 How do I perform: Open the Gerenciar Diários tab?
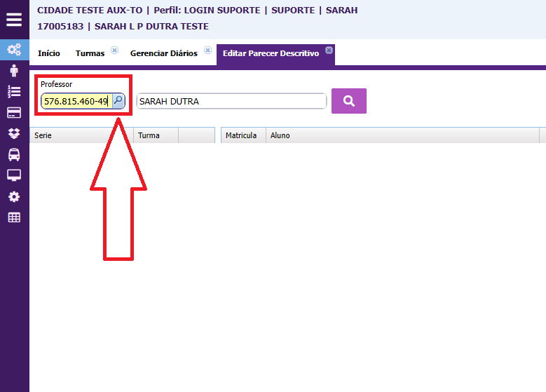pyautogui.click(x=164, y=53)
